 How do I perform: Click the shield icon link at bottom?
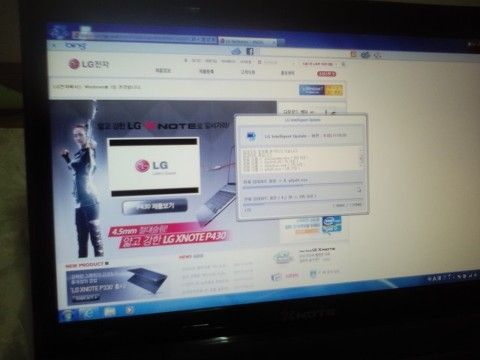(x=313, y=274)
